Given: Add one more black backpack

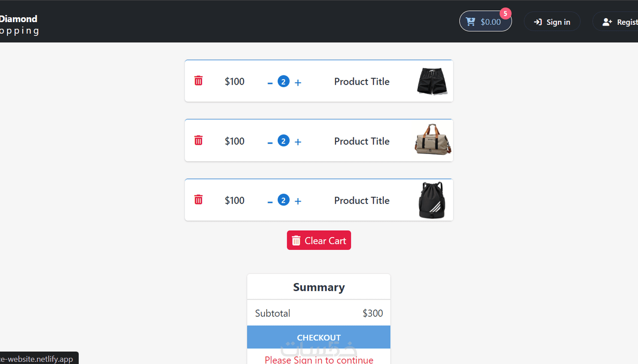Looking at the screenshot, I should tap(298, 202).
